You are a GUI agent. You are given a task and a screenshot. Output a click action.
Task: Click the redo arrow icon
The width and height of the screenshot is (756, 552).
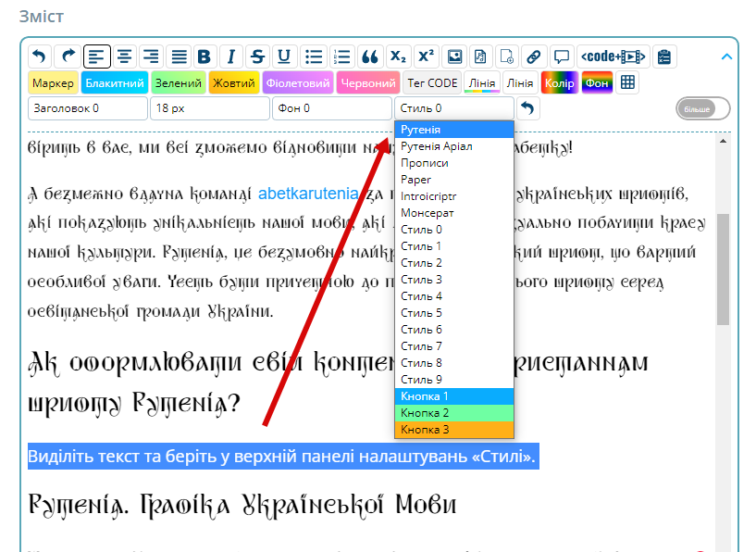point(68,56)
